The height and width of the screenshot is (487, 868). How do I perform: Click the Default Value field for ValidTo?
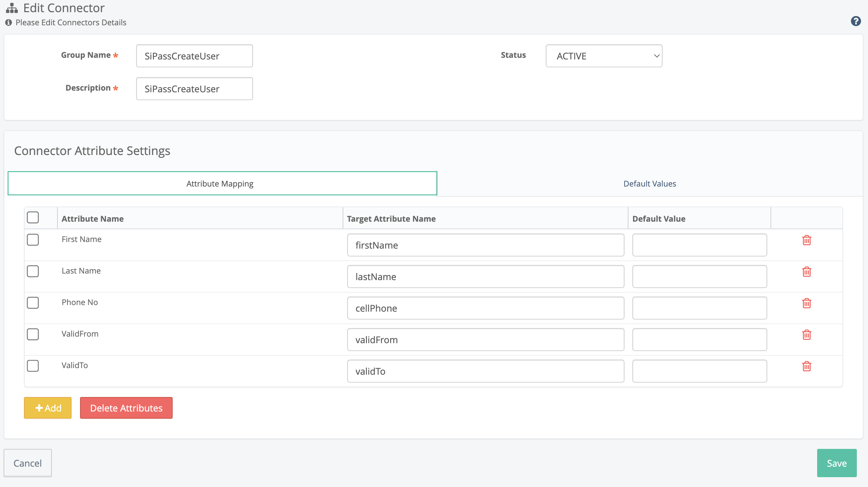(700, 371)
